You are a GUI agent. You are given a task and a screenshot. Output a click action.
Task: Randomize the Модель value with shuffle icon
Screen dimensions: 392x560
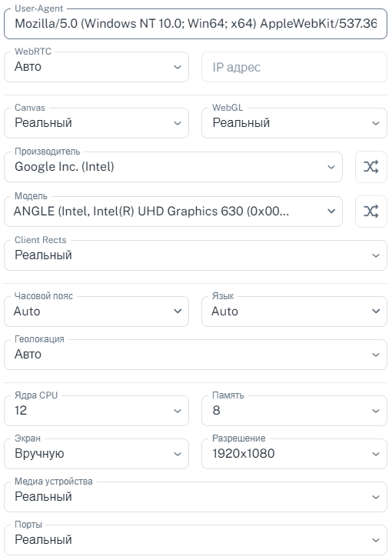coord(371,212)
